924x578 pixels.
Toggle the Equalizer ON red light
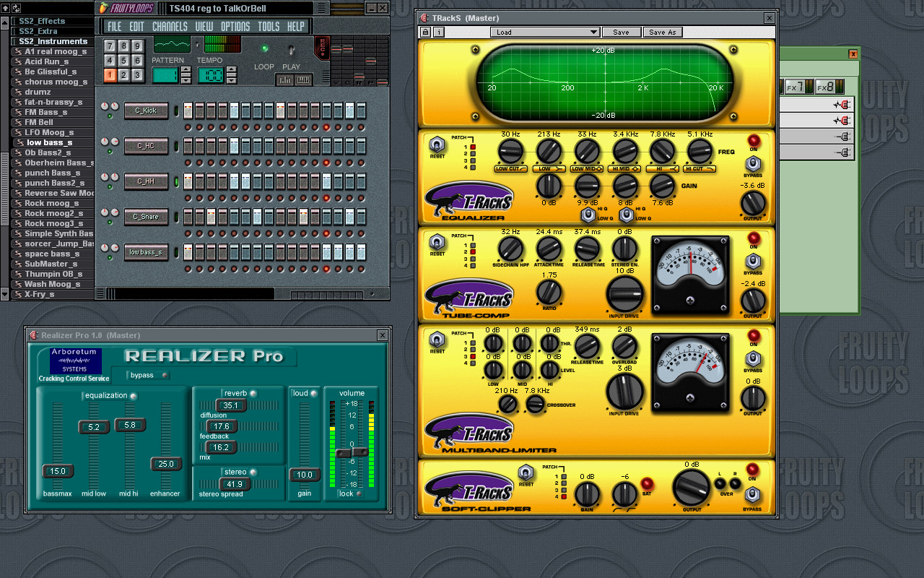pos(753,140)
